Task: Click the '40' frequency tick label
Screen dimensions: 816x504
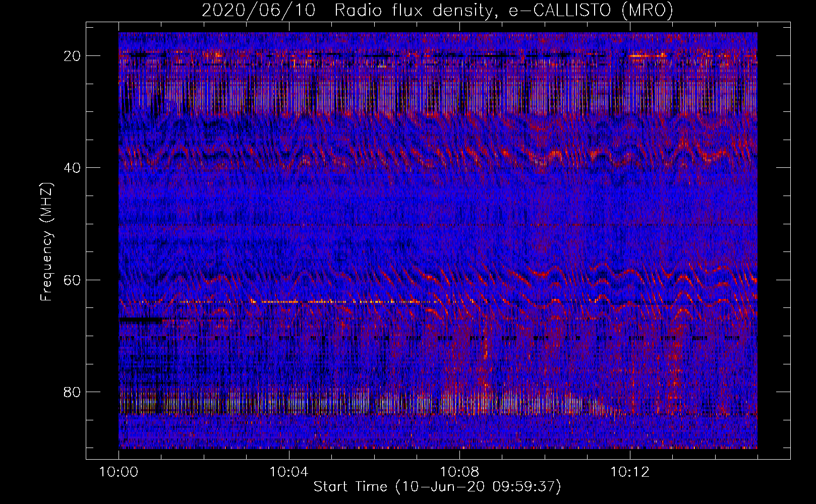Action: coord(73,168)
